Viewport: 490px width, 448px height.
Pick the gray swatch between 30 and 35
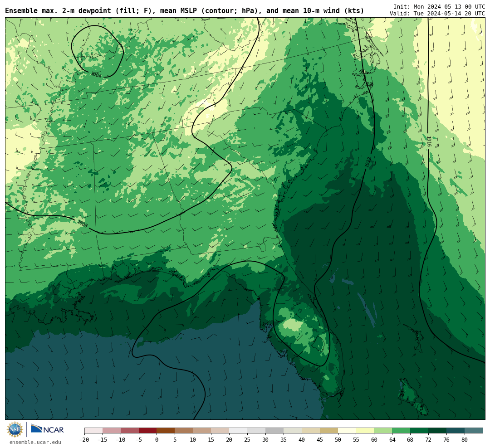pos(274,431)
